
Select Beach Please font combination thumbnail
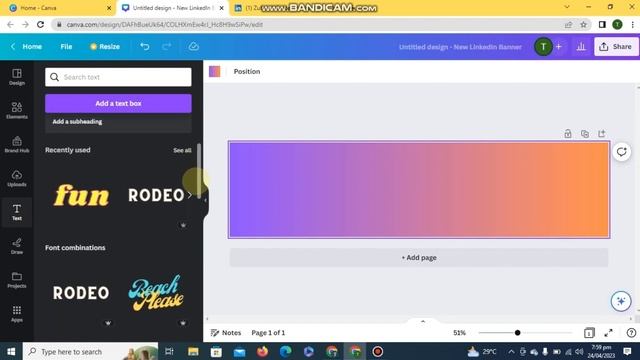pyautogui.click(x=156, y=293)
